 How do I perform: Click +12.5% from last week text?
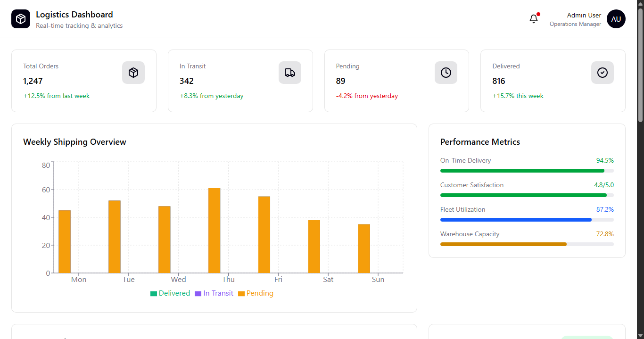[57, 96]
